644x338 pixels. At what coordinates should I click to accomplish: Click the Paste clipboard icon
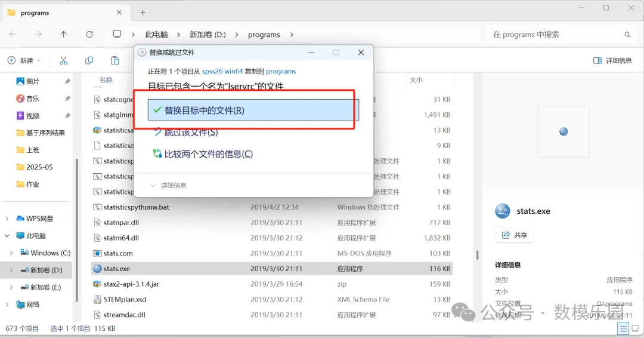pyautogui.click(x=115, y=60)
